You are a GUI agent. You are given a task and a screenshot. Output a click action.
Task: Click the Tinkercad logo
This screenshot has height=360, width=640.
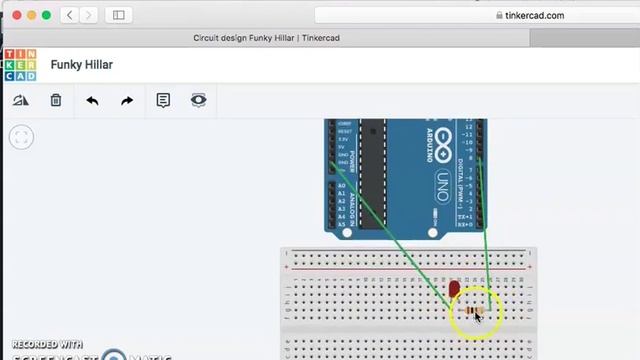click(20, 65)
